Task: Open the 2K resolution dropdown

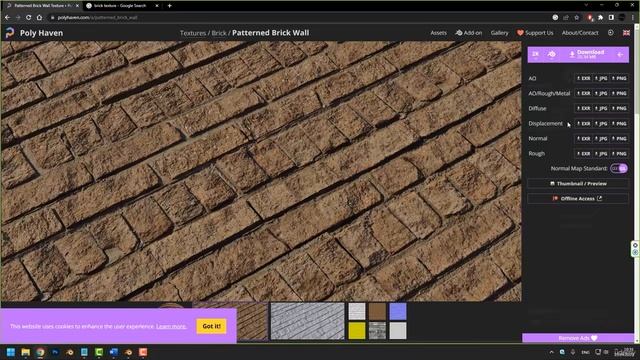Action: [x=536, y=54]
